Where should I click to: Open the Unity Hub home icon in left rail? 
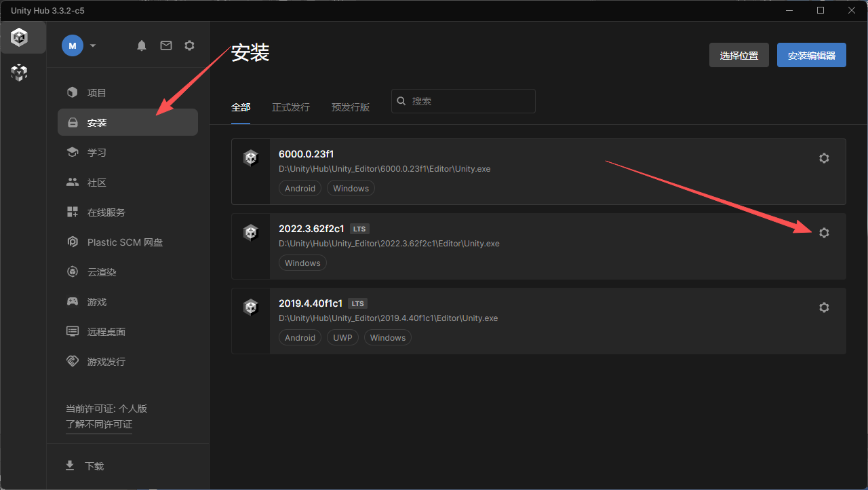tap(20, 37)
